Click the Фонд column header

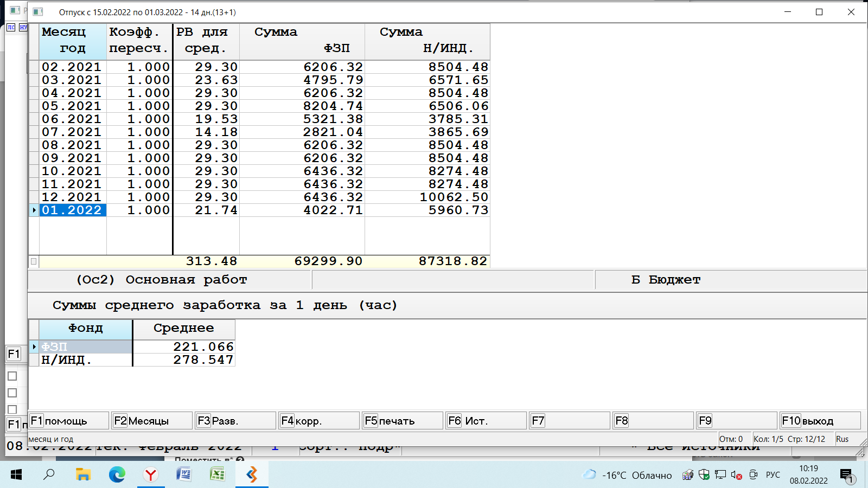(x=86, y=329)
